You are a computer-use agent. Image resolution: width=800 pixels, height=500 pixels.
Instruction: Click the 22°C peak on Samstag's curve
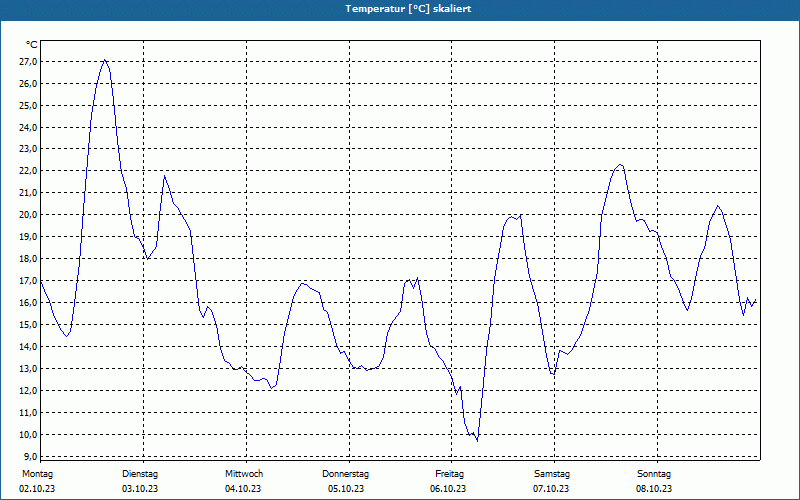tap(619, 165)
